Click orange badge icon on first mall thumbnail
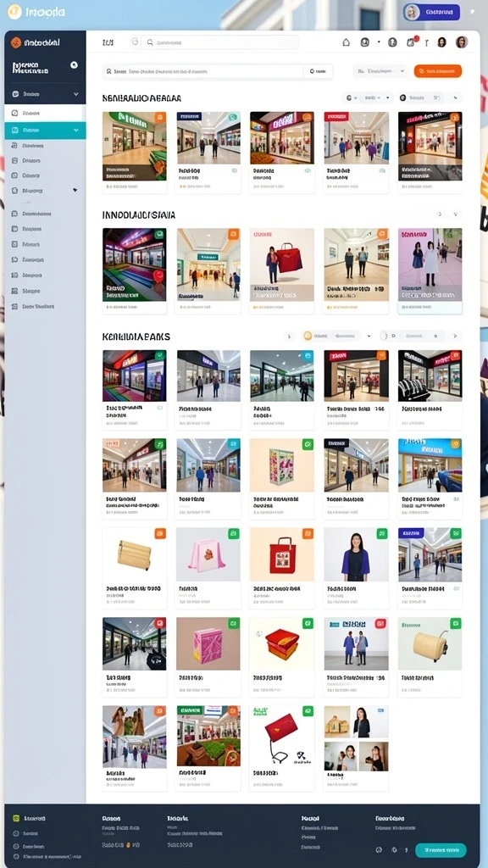This screenshot has height=868, width=488. pos(160,117)
